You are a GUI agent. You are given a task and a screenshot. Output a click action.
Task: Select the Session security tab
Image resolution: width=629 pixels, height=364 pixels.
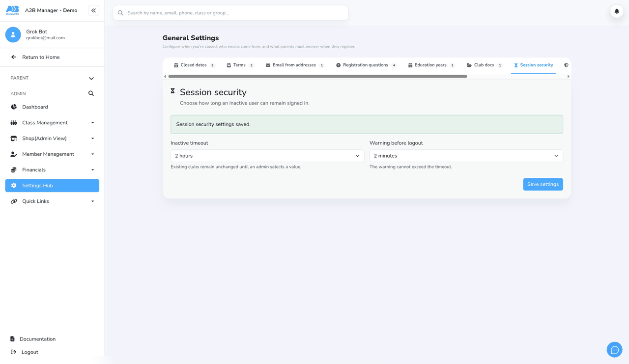click(x=534, y=65)
